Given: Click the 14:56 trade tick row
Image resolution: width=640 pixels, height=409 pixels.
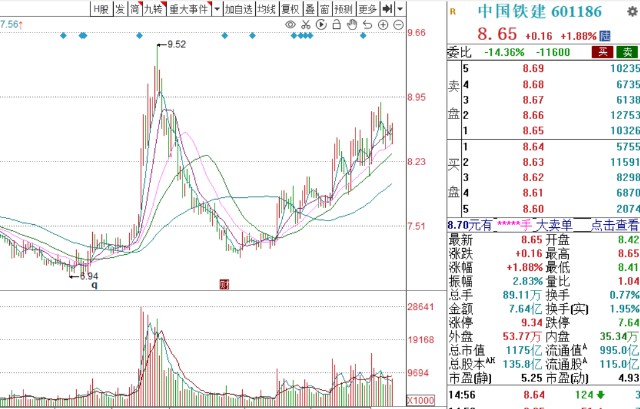Looking at the screenshot, I should point(544,395).
